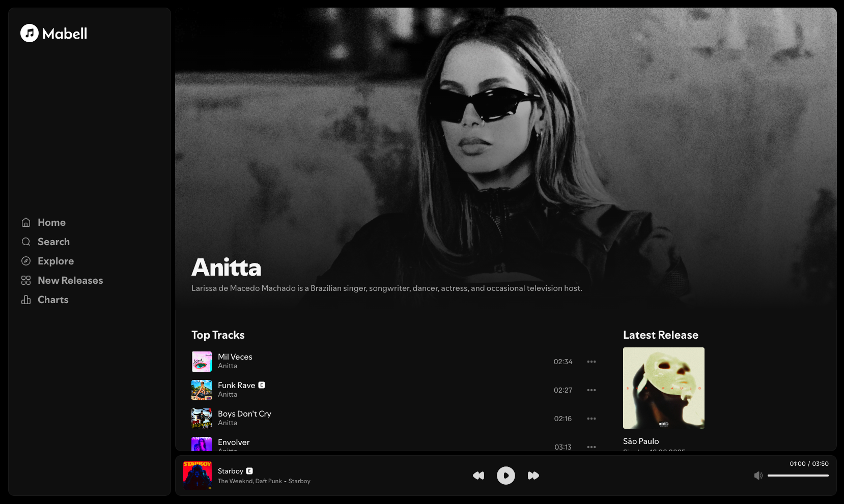This screenshot has width=844, height=504.
Task: Click the Charts bar icon
Action: click(26, 300)
